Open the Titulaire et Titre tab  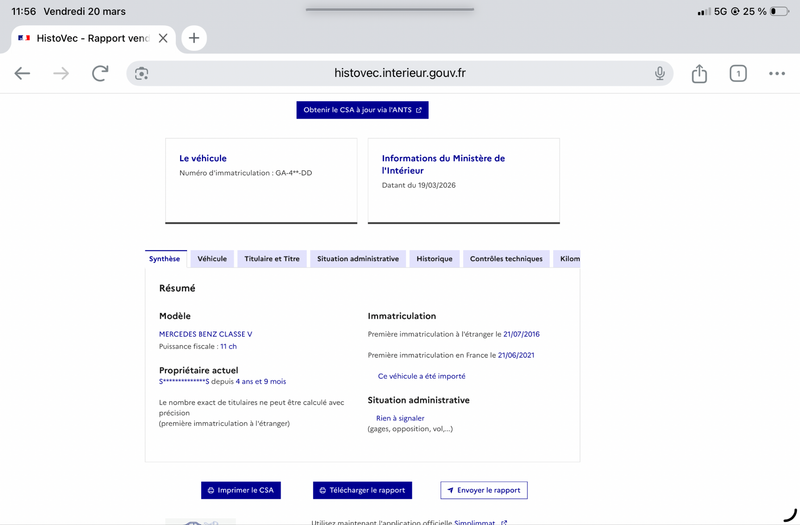[272, 259]
